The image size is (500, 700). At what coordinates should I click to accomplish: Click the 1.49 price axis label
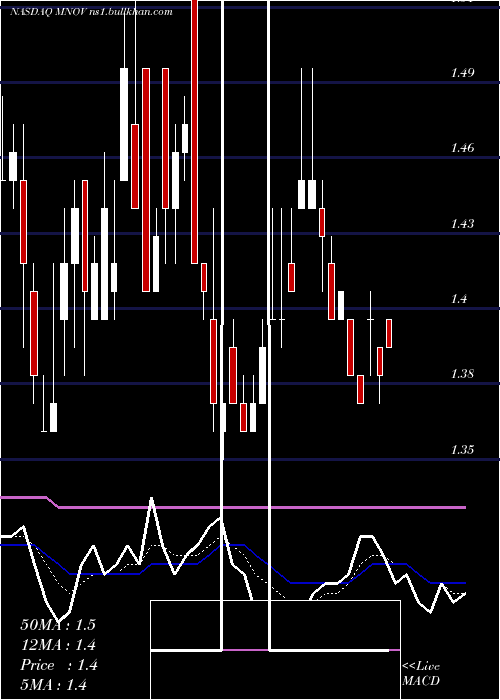point(462,72)
